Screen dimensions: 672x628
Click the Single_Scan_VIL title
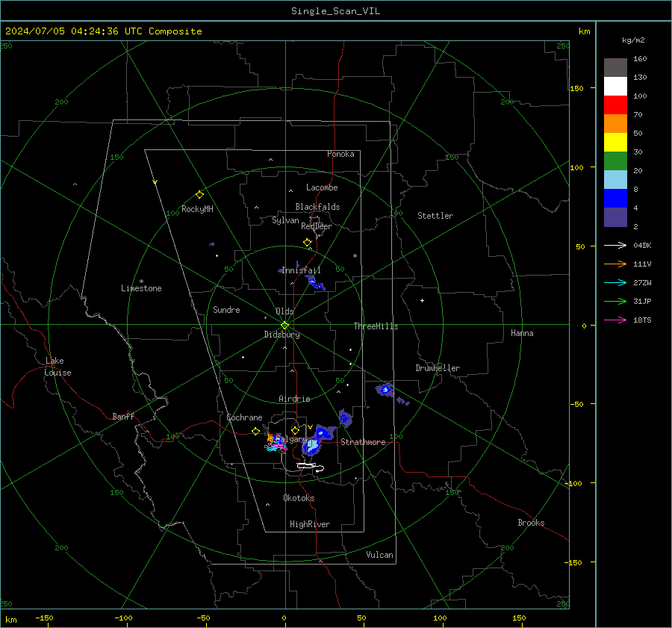(x=335, y=11)
